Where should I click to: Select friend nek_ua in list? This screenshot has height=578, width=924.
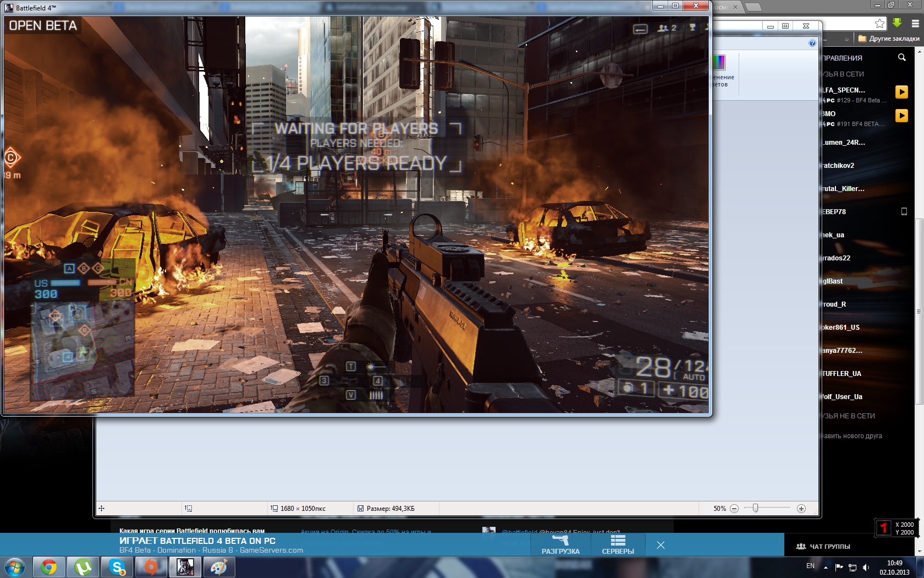pyautogui.click(x=833, y=235)
